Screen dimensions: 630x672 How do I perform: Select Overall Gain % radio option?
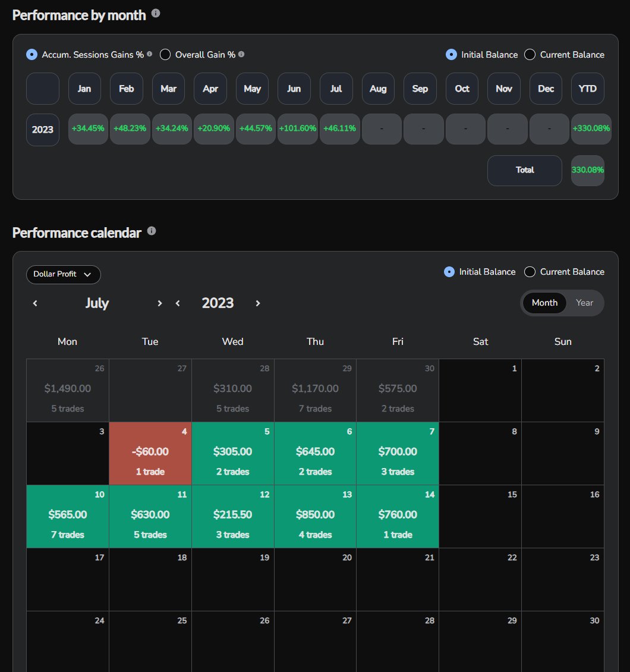165,55
